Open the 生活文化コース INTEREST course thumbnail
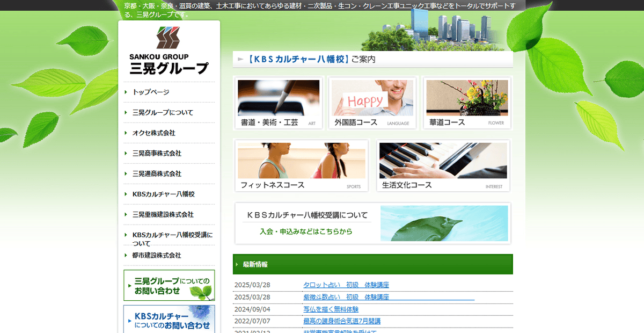Image resolution: width=644 pixels, height=333 pixels. [x=443, y=165]
